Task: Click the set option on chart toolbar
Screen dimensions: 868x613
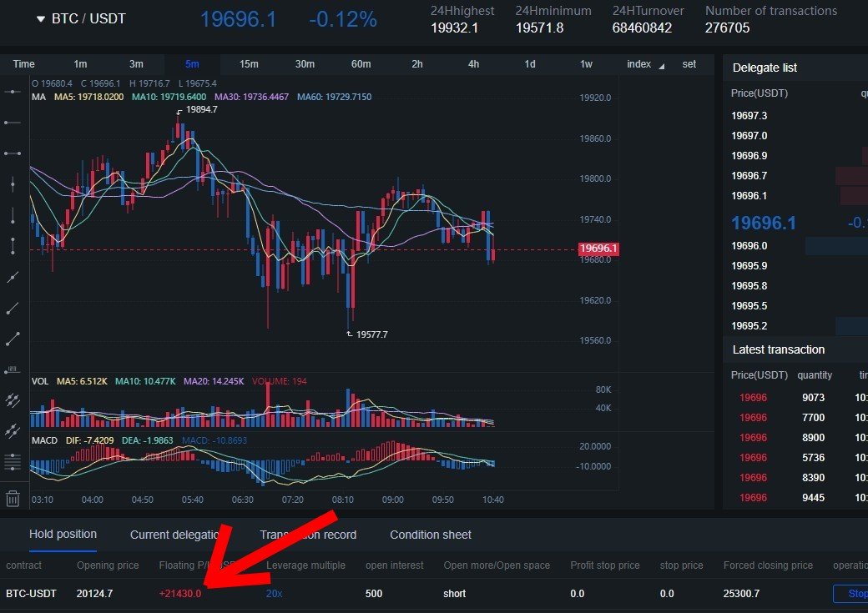Action: (689, 63)
